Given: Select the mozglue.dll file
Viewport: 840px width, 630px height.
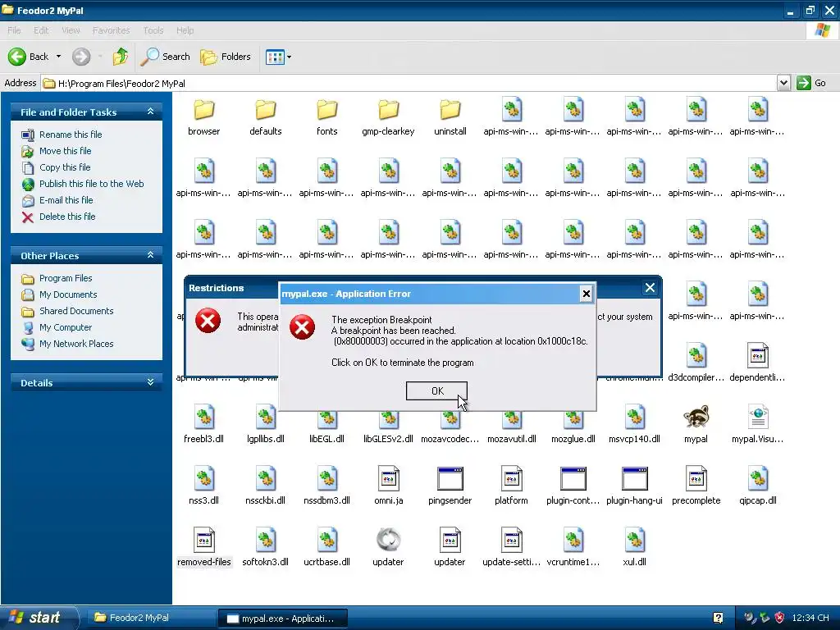Looking at the screenshot, I should (x=573, y=424).
